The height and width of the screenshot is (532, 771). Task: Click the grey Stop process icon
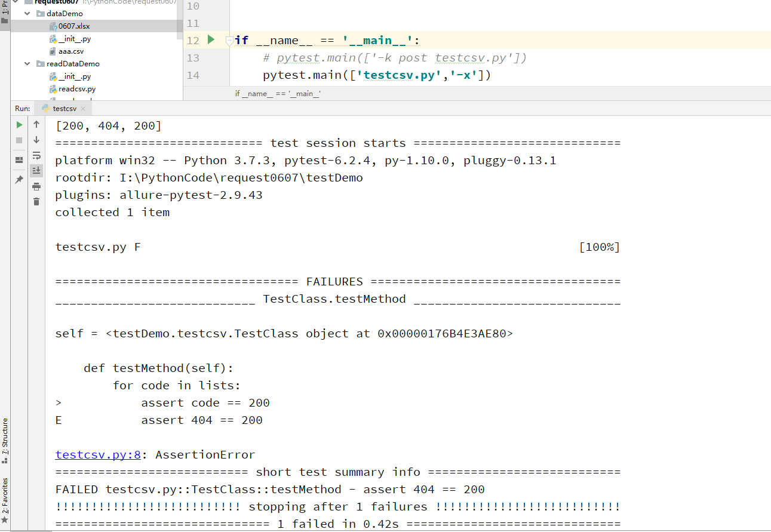pyautogui.click(x=19, y=140)
